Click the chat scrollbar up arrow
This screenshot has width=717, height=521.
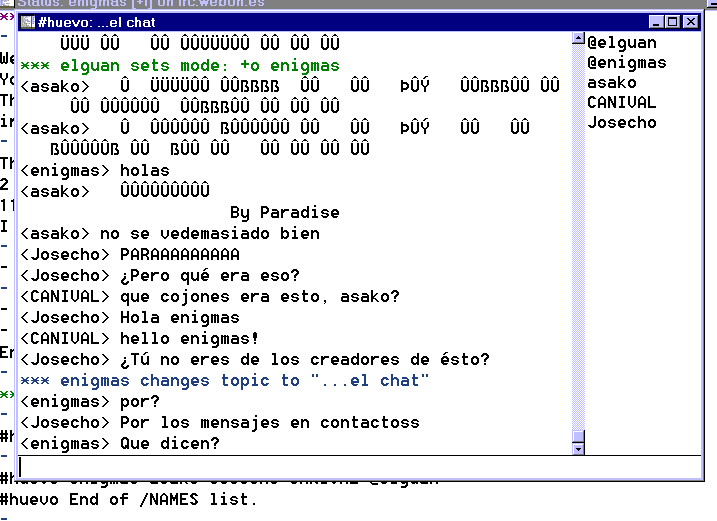click(x=577, y=40)
